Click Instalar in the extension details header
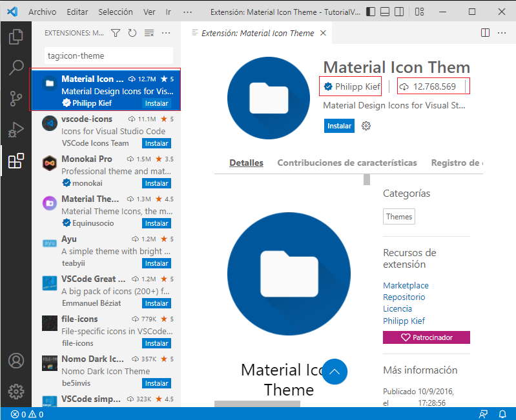The image size is (516, 420). (x=339, y=126)
